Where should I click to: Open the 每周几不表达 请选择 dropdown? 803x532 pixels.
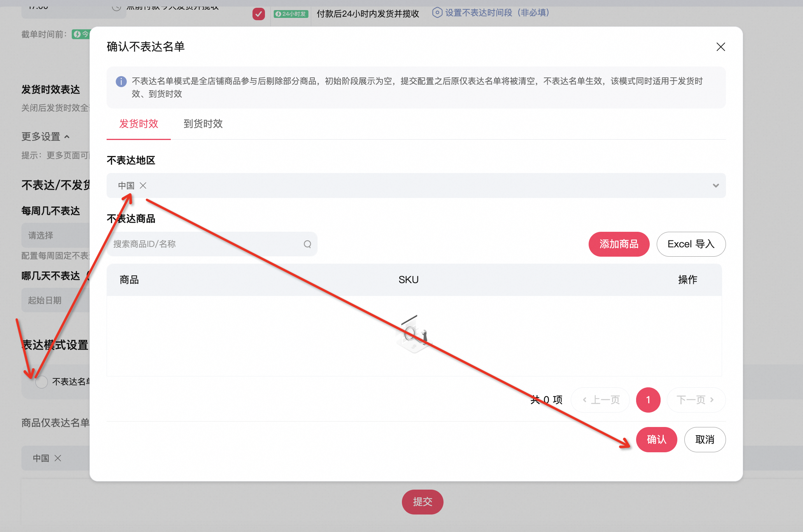click(x=56, y=235)
